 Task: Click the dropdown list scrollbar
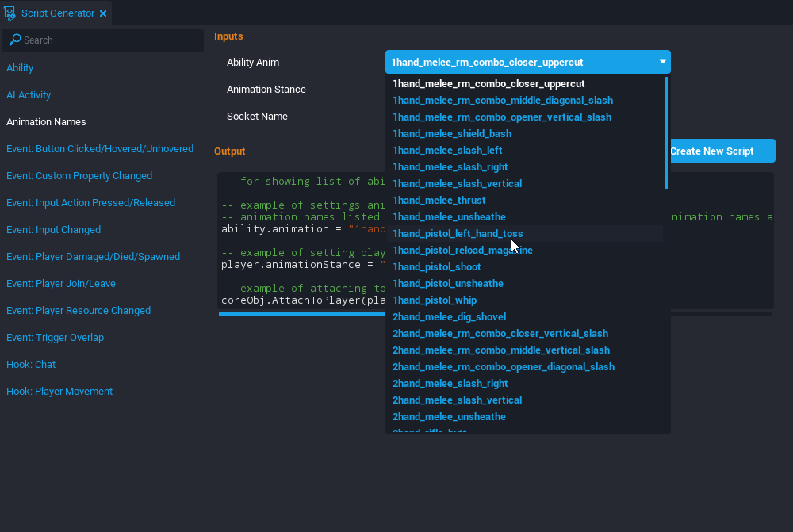pyautogui.click(x=666, y=131)
